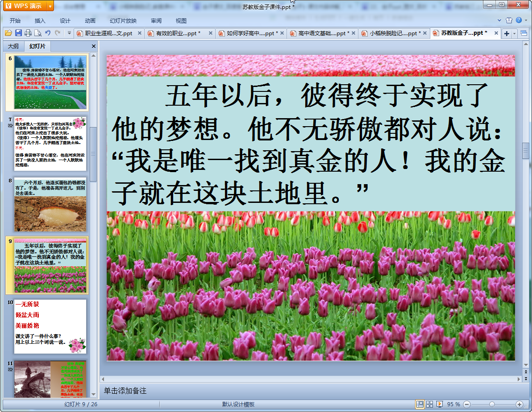Open a file with the folder icon
This screenshot has width=532, height=412.
[x=8, y=33]
